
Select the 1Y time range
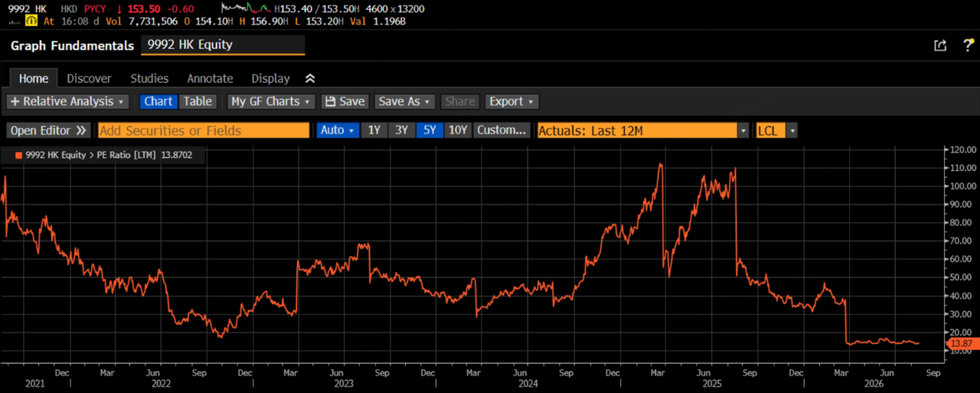tap(374, 130)
